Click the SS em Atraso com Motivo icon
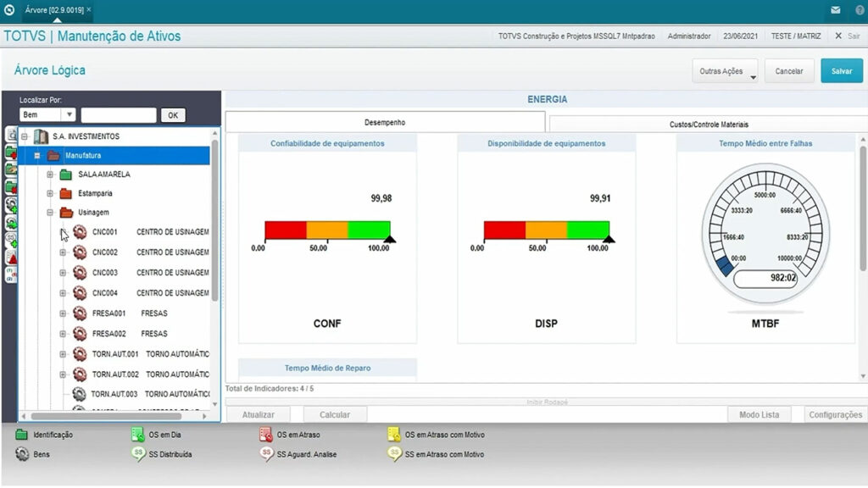 [394, 454]
